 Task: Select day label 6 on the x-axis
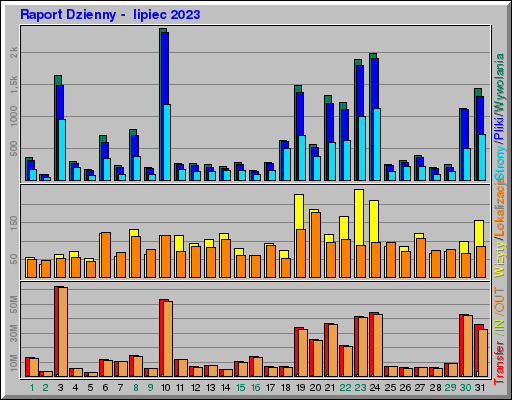[105, 388]
